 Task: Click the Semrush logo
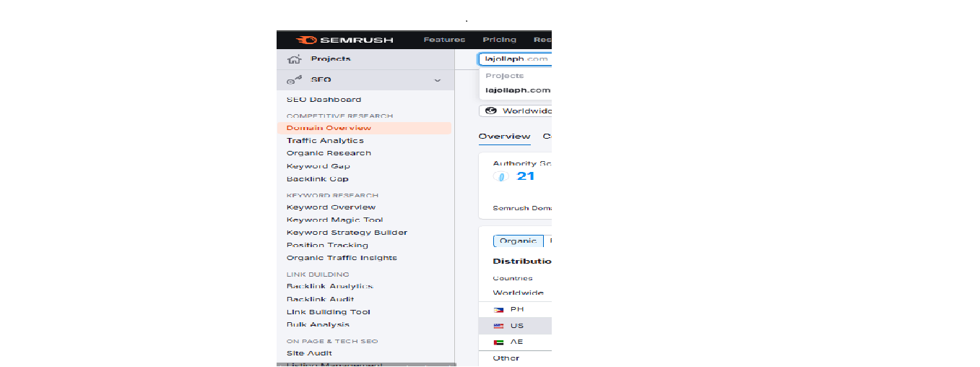pos(344,40)
